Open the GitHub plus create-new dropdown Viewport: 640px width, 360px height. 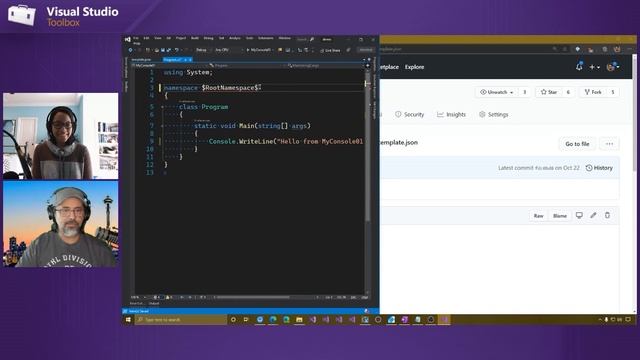coord(594,67)
